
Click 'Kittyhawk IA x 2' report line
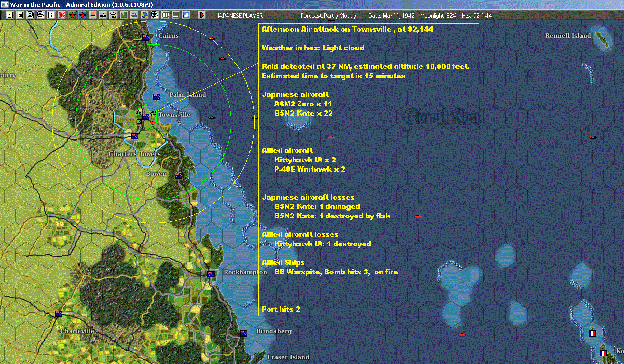click(x=305, y=160)
